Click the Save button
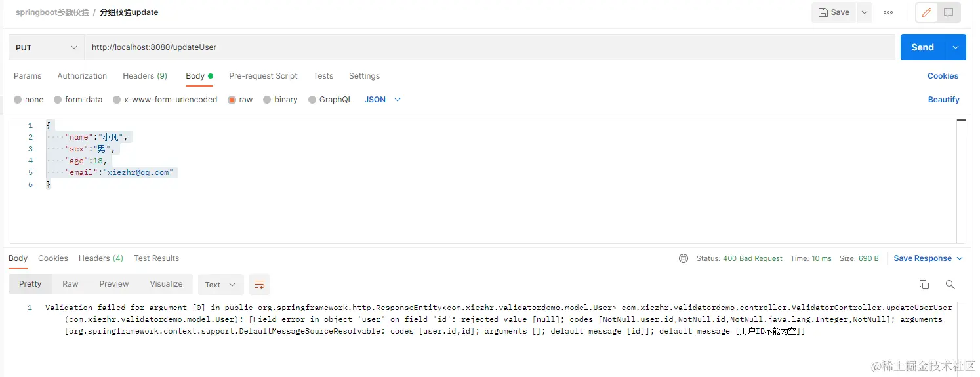Viewport: 980px width, 377px height. tap(834, 12)
